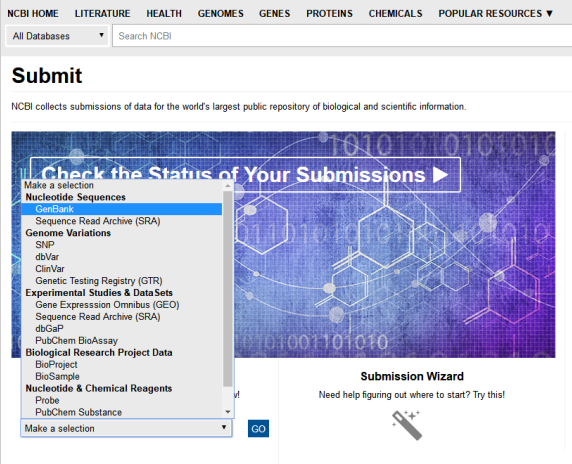572x464 pixels.
Task: Click the dropdown list scroll down arrow
Action: tap(228, 412)
